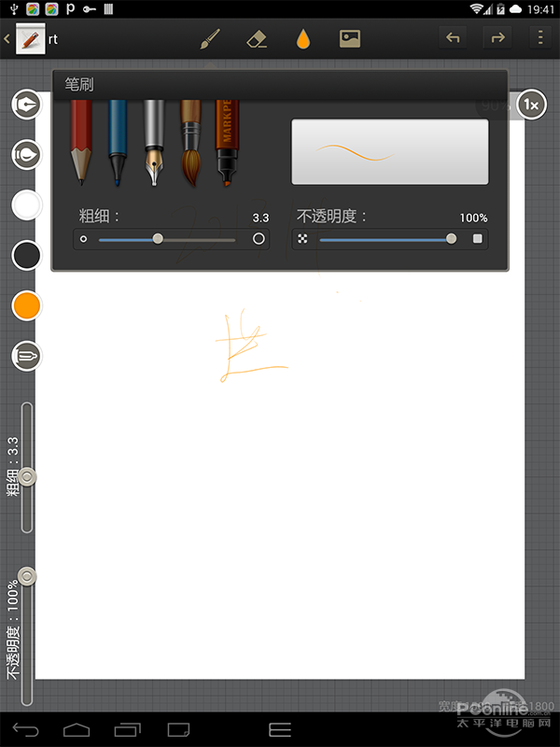Image resolution: width=560 pixels, height=747 pixels.
Task: Click the checkered minimum opacity icon
Action: (x=302, y=239)
